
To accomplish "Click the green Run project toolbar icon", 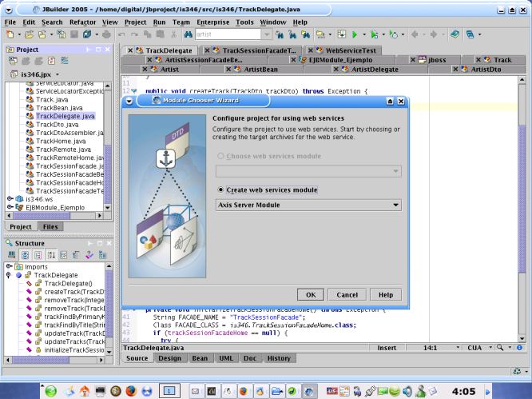I will pos(354,35).
